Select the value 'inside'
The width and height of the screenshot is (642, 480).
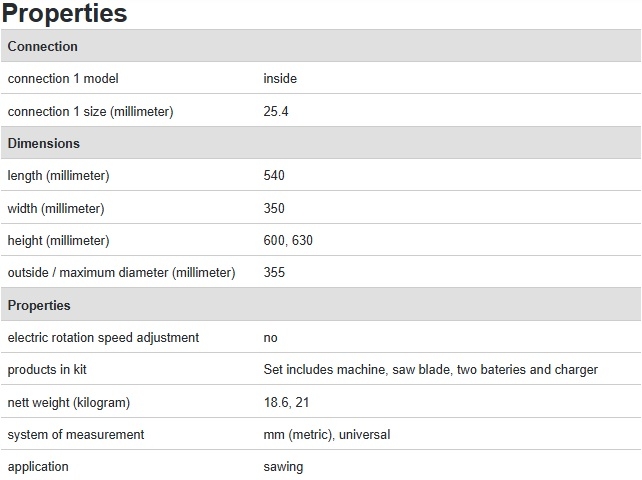pos(280,78)
